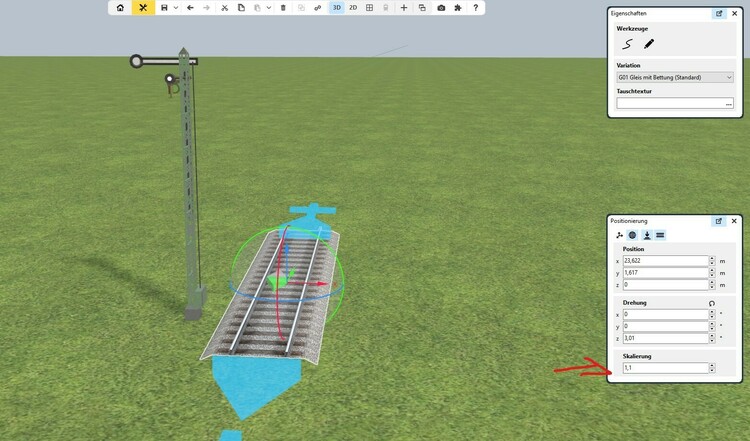Viewport: 750px width, 441px height.
Task: Toggle the yellow edit tools button
Action: point(143,8)
